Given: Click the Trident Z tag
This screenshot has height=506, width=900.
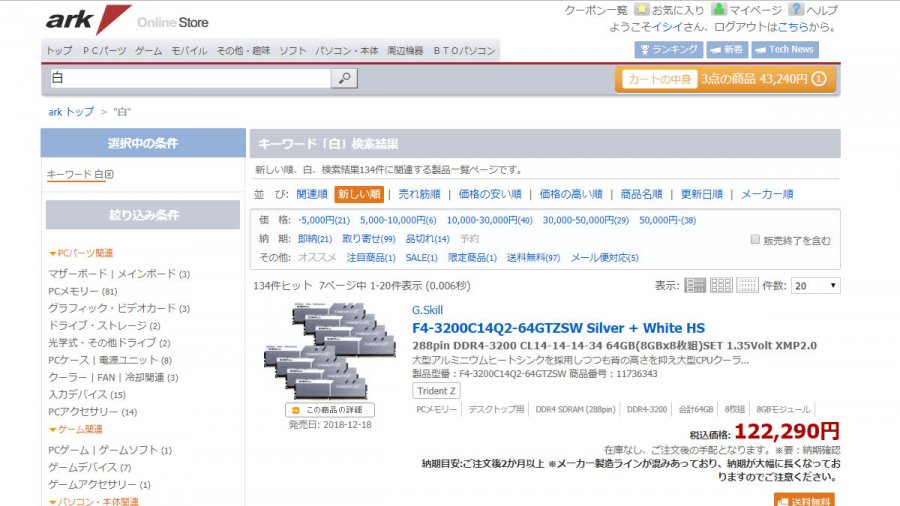Looking at the screenshot, I should [436, 391].
